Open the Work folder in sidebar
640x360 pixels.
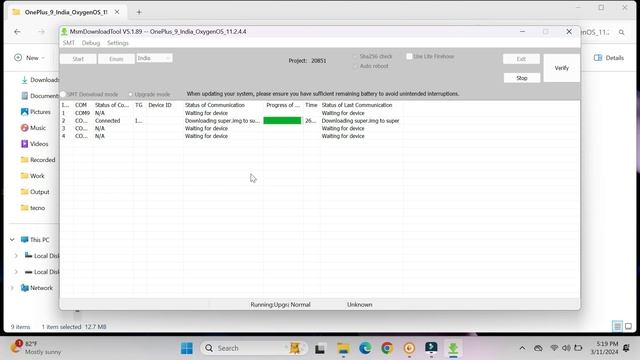[x=33, y=176]
